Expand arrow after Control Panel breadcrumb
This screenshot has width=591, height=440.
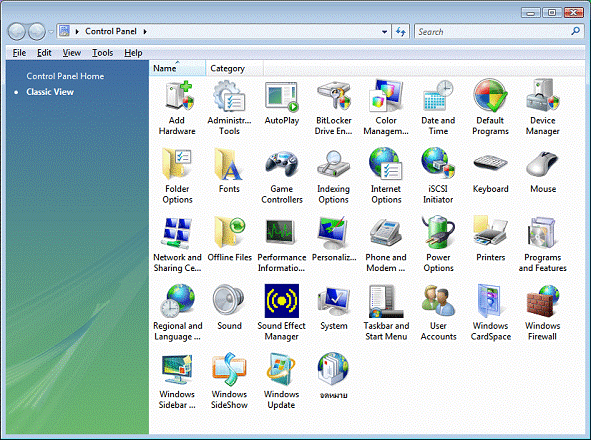(x=145, y=32)
